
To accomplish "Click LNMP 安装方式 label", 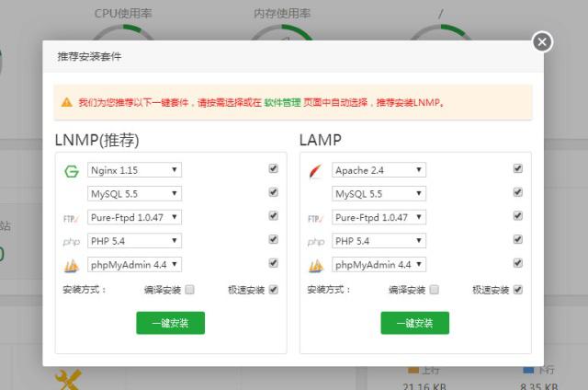I will point(85,290).
